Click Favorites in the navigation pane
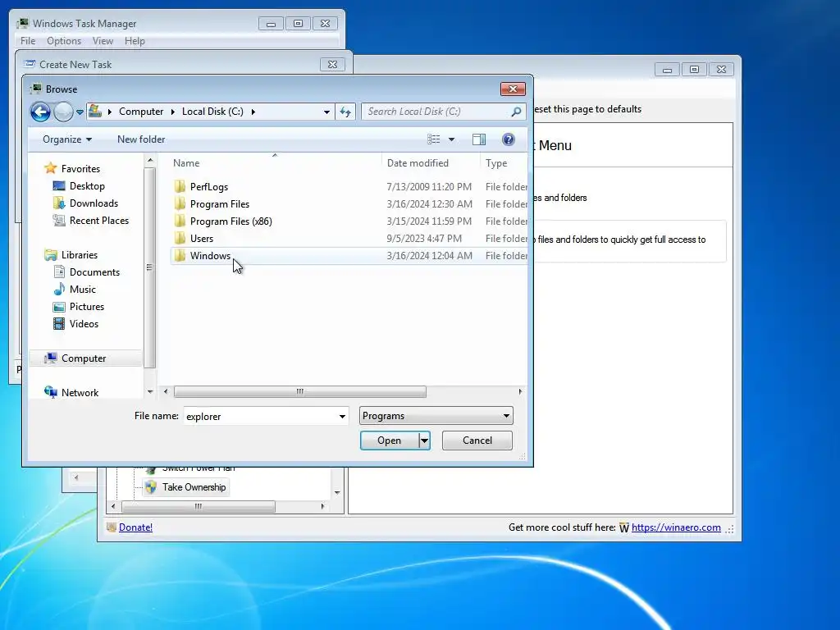 pos(80,169)
